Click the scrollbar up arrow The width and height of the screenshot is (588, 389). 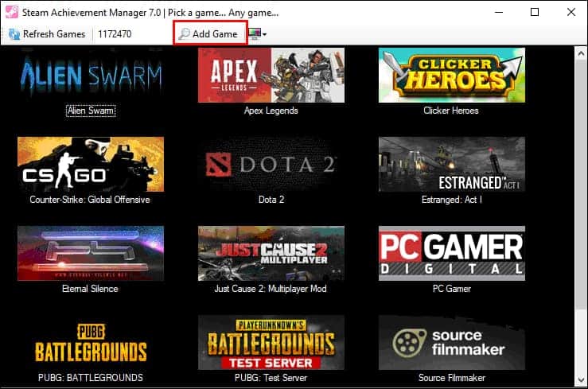coord(581,53)
